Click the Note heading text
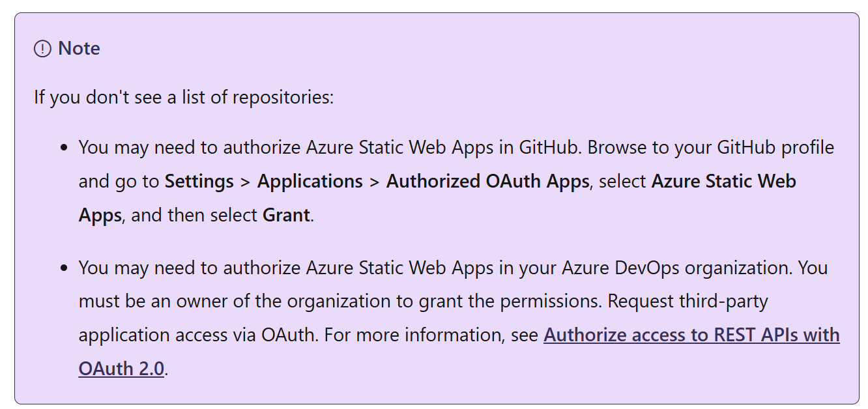Image resolution: width=868 pixels, height=409 pixels. (x=79, y=49)
